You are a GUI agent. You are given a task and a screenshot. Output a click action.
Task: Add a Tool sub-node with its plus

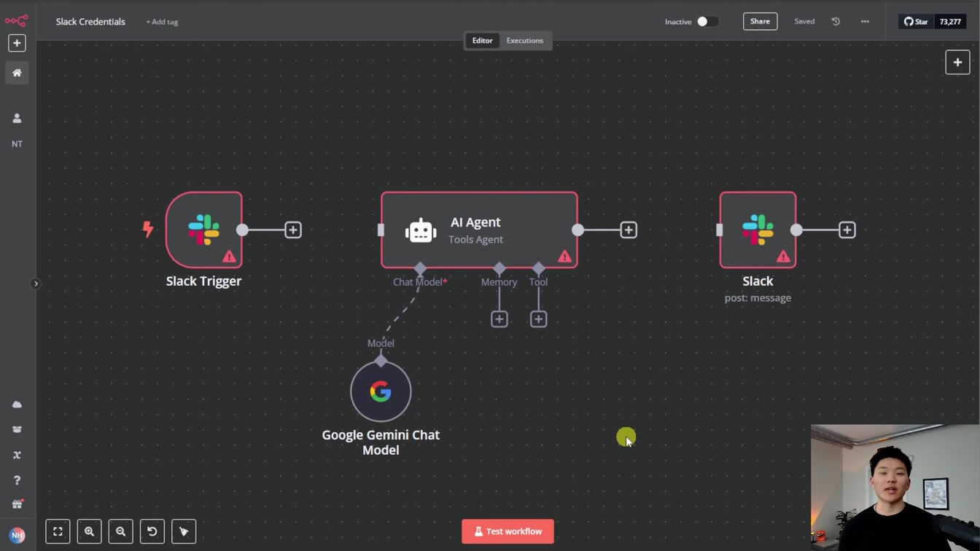pos(539,319)
